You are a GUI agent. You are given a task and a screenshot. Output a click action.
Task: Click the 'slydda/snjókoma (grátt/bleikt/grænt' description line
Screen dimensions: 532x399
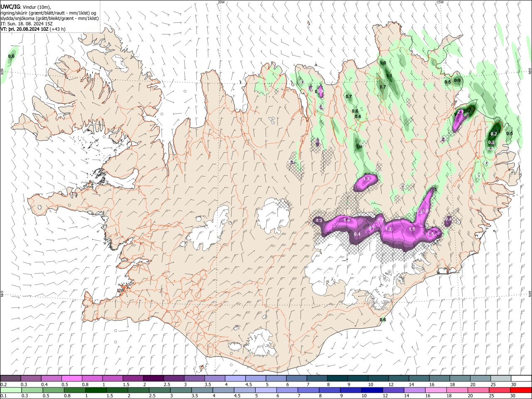click(x=49, y=18)
